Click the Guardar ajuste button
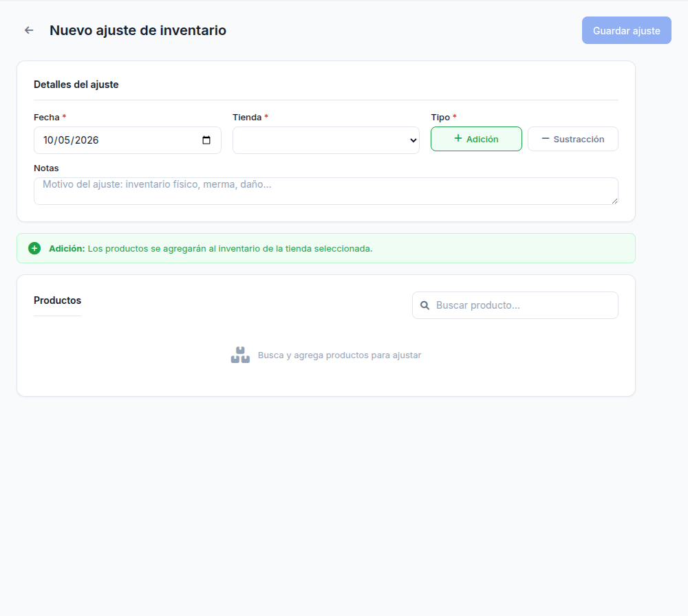Image resolution: width=688 pixels, height=616 pixels. (x=626, y=30)
